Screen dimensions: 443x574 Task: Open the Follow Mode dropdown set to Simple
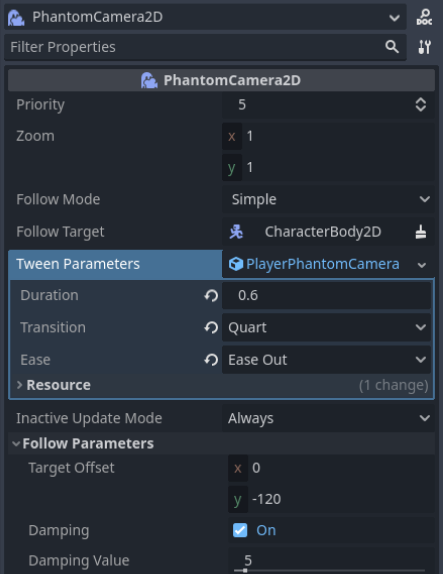click(x=328, y=200)
